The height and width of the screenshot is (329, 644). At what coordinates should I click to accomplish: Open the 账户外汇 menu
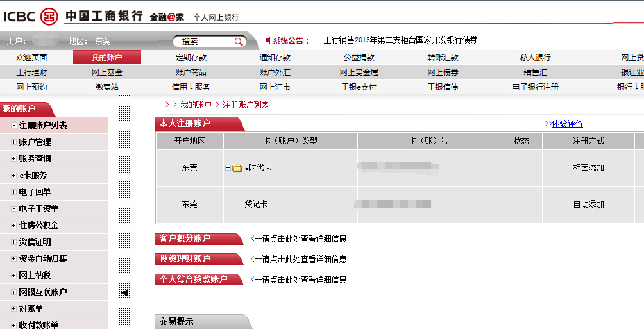click(275, 72)
